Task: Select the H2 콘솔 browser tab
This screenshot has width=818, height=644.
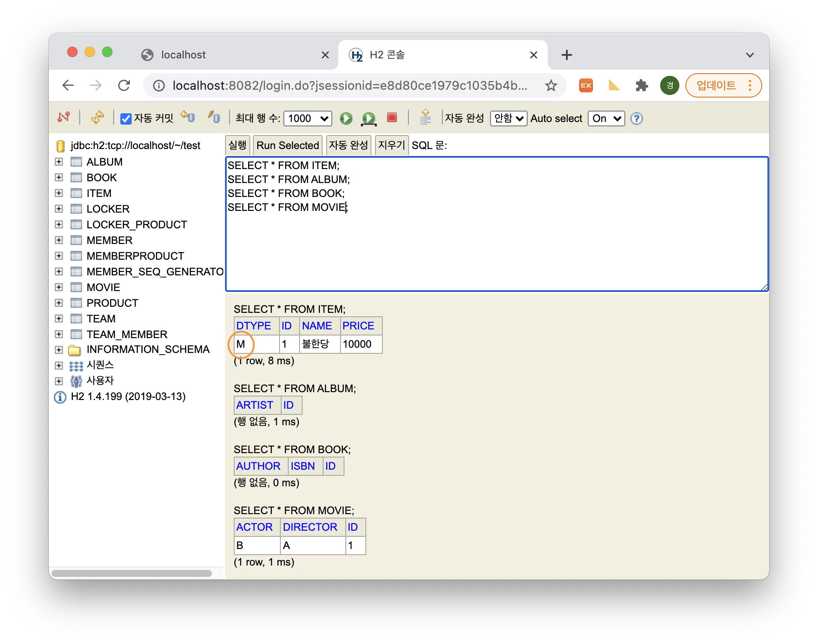Action: (x=443, y=55)
